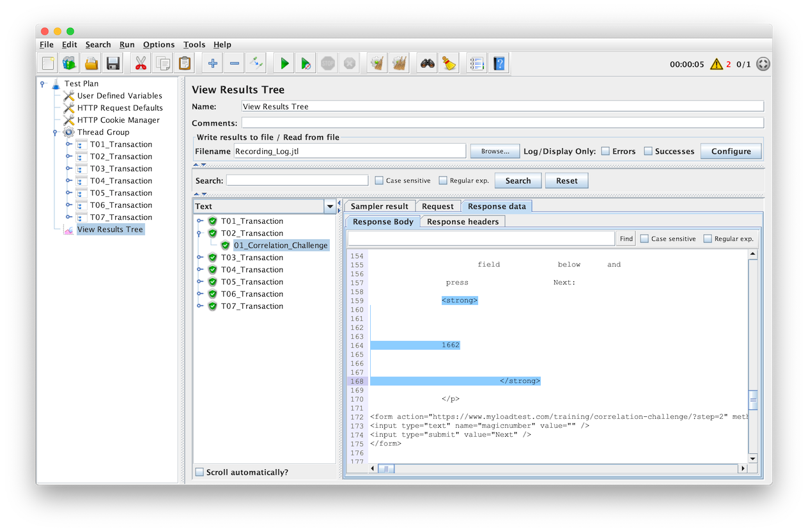Click the greyed-out Shutdown icon

349,63
